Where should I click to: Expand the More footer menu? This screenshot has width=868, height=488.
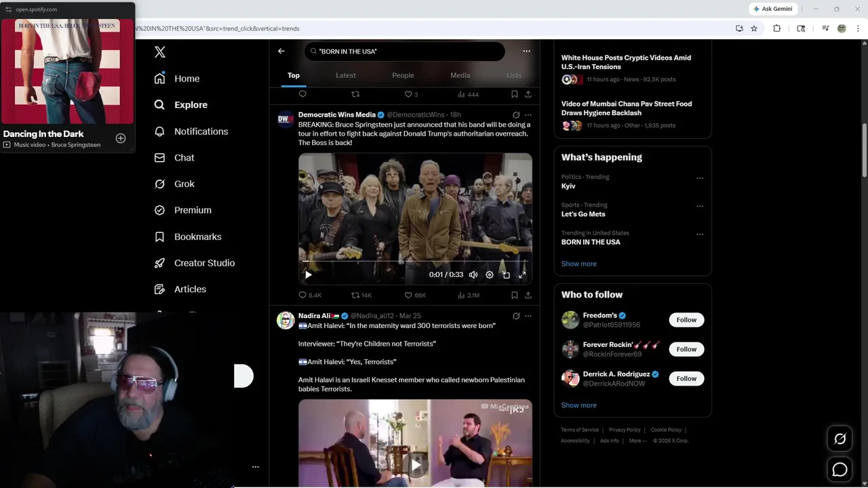(637, 441)
